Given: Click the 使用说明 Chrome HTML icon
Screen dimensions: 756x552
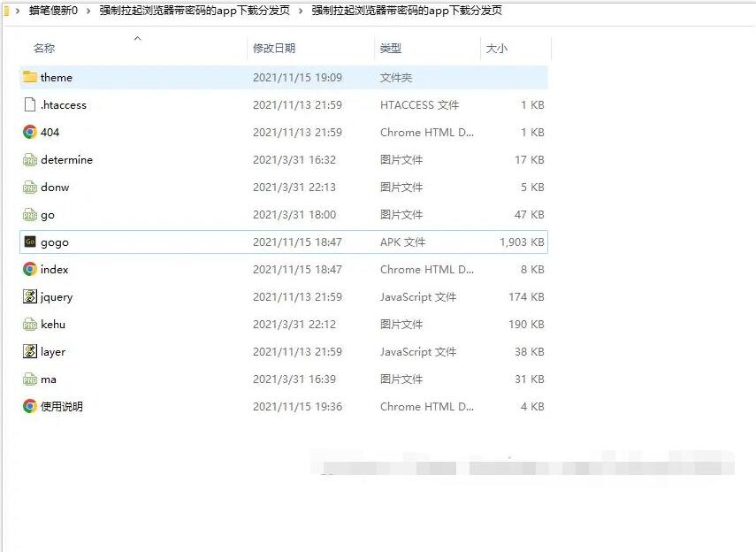Looking at the screenshot, I should pyautogui.click(x=30, y=407).
